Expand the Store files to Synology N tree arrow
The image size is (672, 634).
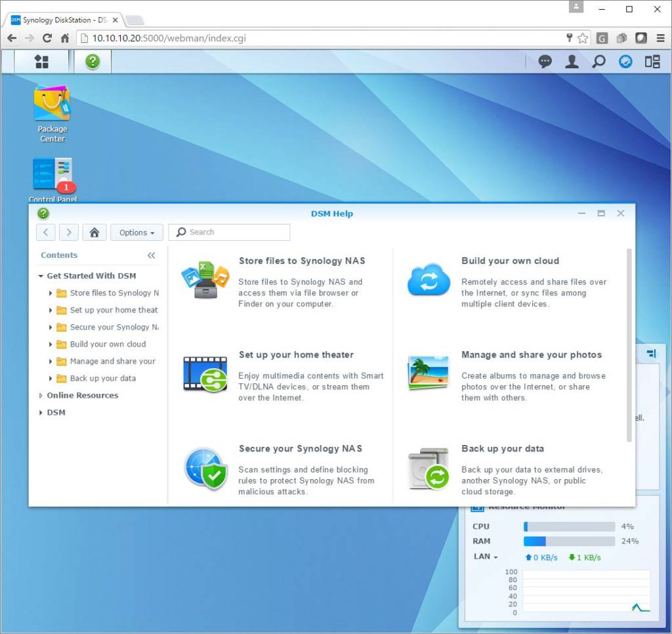[x=50, y=293]
